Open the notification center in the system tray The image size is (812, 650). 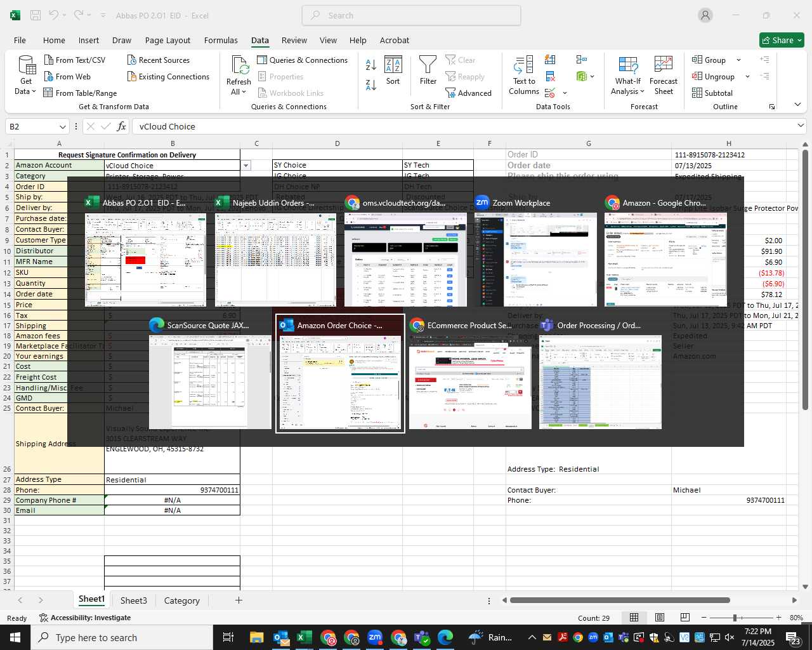793,637
